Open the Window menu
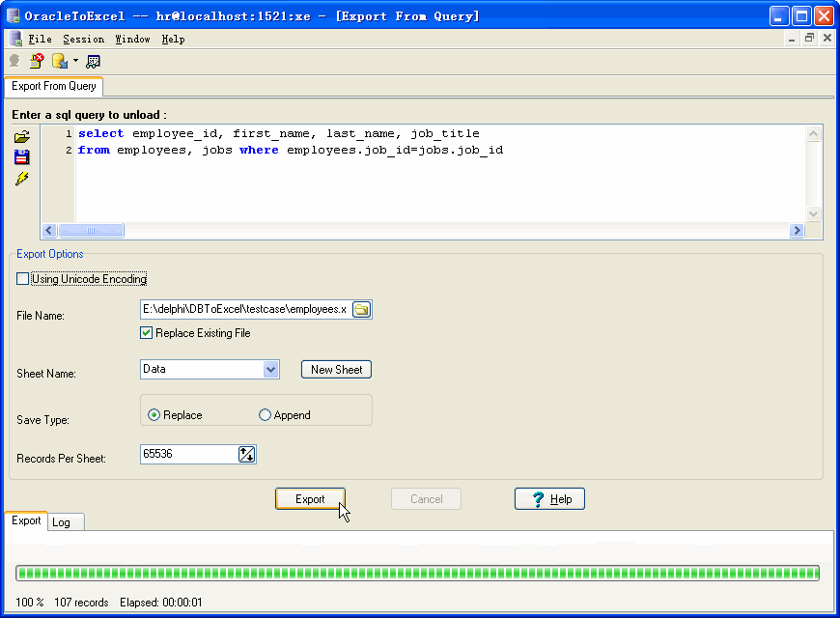The image size is (840, 618). [x=133, y=40]
